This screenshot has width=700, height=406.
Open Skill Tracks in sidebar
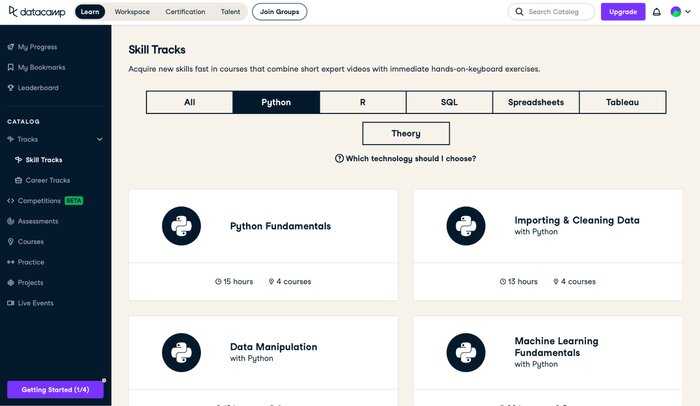click(44, 160)
